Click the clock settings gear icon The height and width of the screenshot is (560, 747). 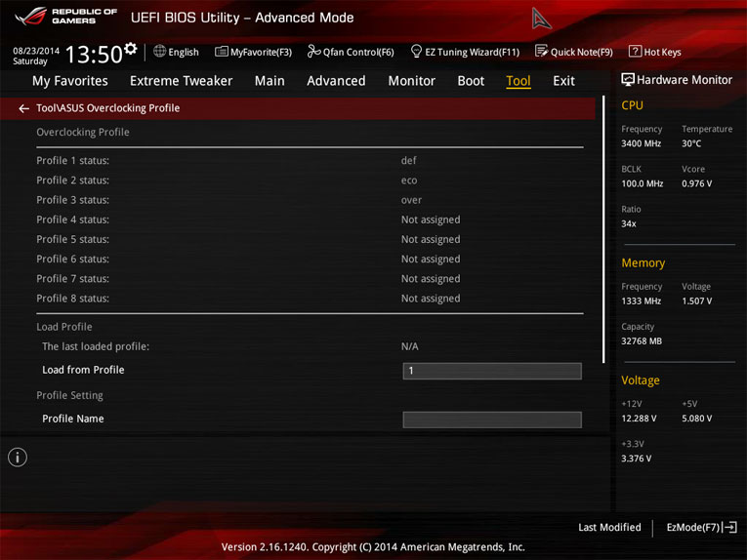(131, 49)
